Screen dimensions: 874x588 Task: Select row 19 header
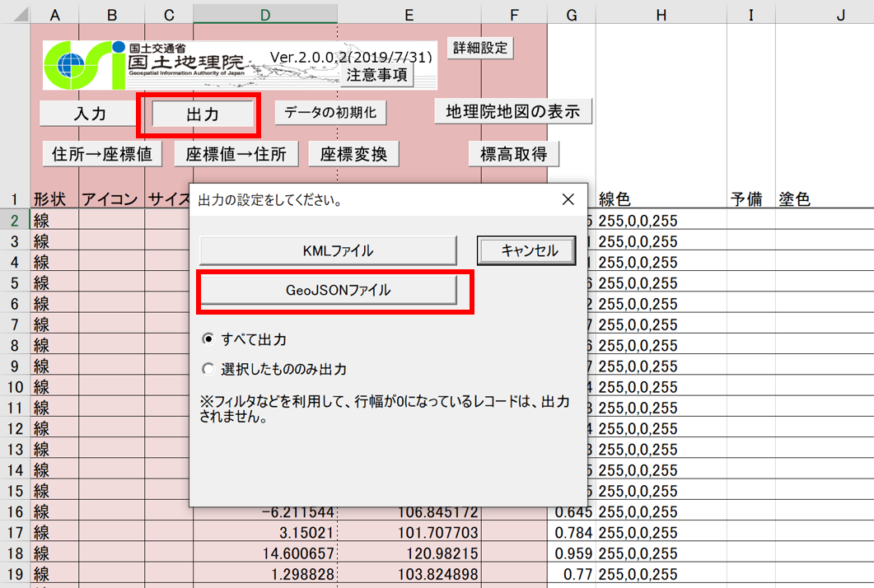[x=15, y=574]
